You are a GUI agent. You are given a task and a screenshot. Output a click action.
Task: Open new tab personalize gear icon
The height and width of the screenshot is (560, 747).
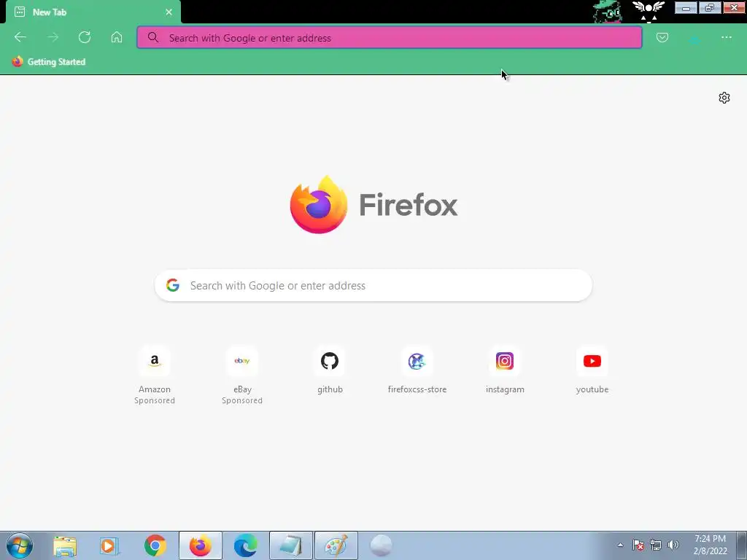pyautogui.click(x=724, y=98)
